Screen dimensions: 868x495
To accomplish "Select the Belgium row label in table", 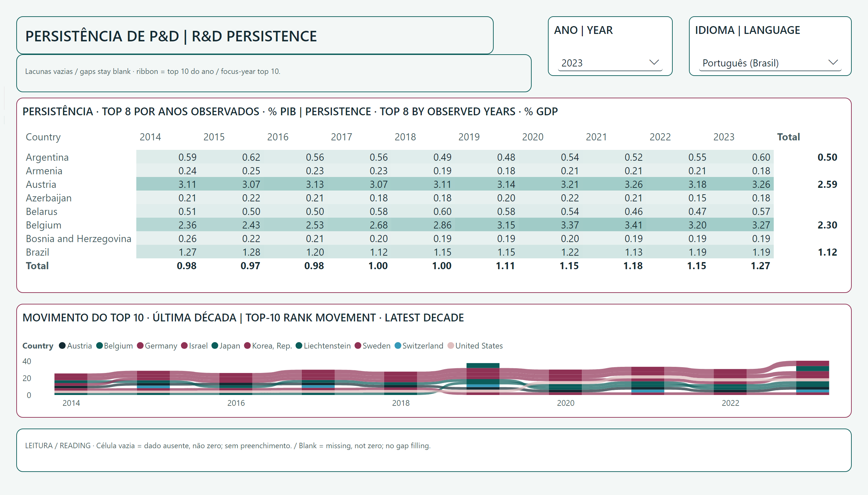I will [43, 225].
